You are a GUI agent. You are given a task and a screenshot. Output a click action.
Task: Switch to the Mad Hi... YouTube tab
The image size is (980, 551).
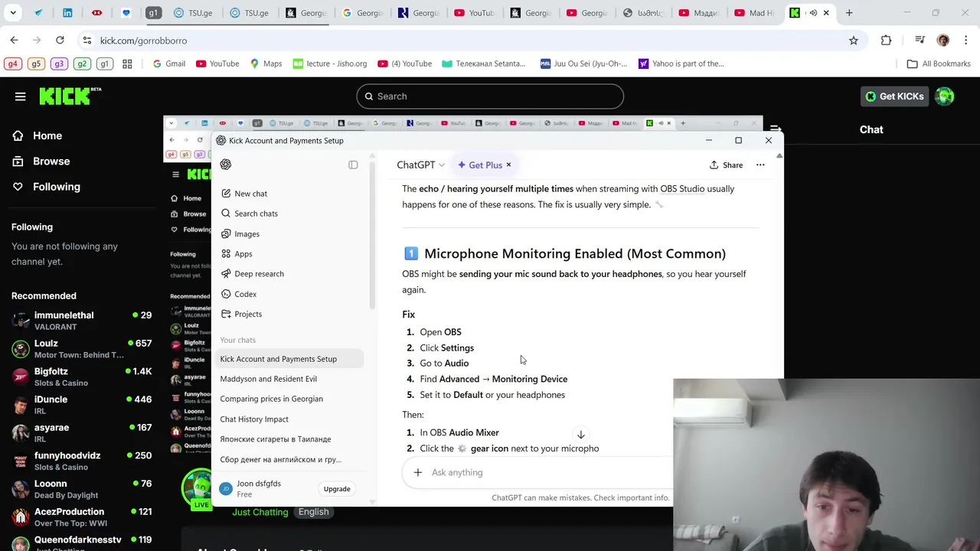[756, 13]
